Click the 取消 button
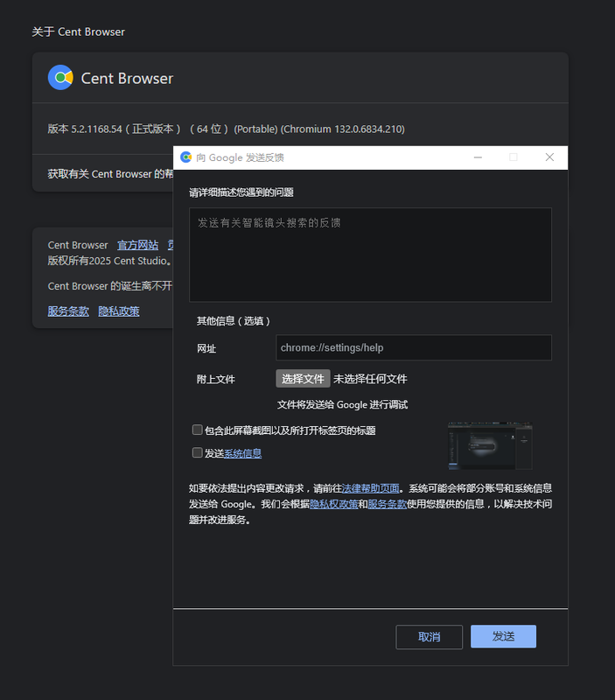Screen dimensions: 615x700 click(x=429, y=637)
